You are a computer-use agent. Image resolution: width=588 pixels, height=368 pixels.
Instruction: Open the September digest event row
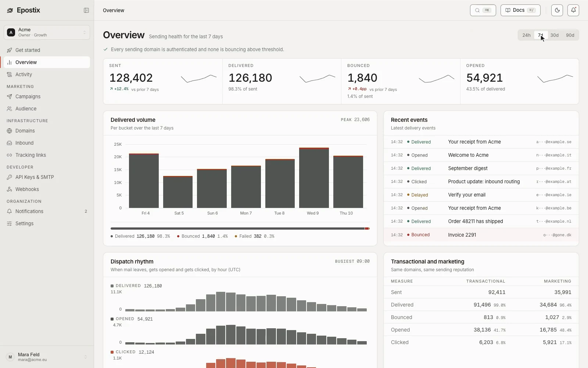481,169
